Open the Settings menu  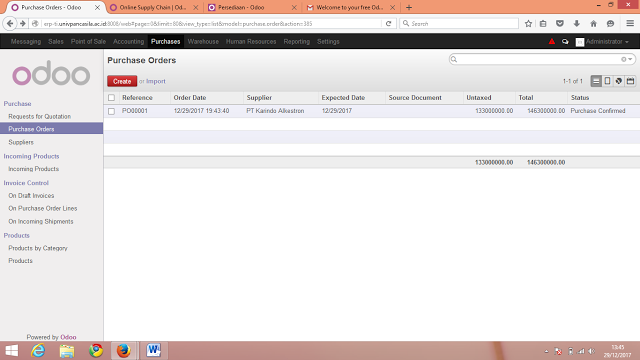click(x=328, y=42)
